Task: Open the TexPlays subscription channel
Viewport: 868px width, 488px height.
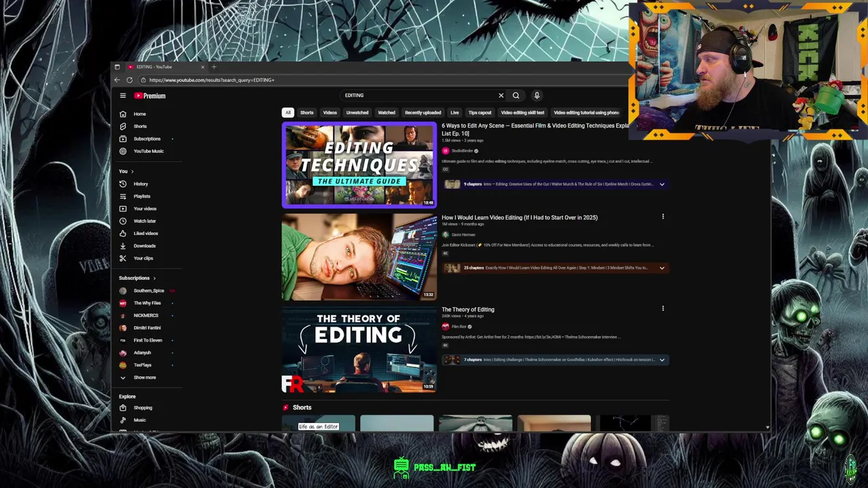Action: pyautogui.click(x=142, y=365)
